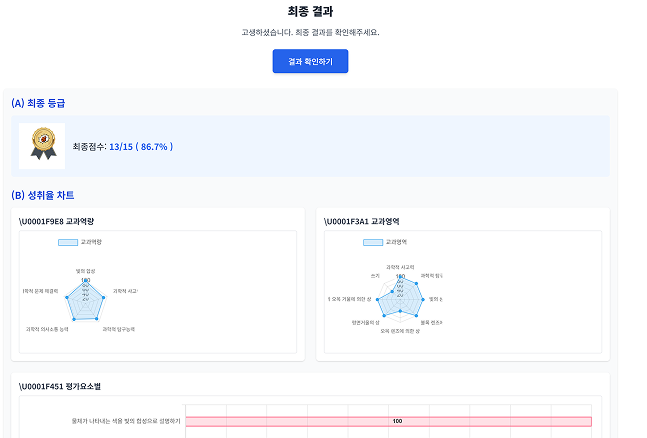Click the 과학적 사고력 point on 교과영역 radar
Image resolution: width=647 pixels, height=438 pixels.
point(400,275)
